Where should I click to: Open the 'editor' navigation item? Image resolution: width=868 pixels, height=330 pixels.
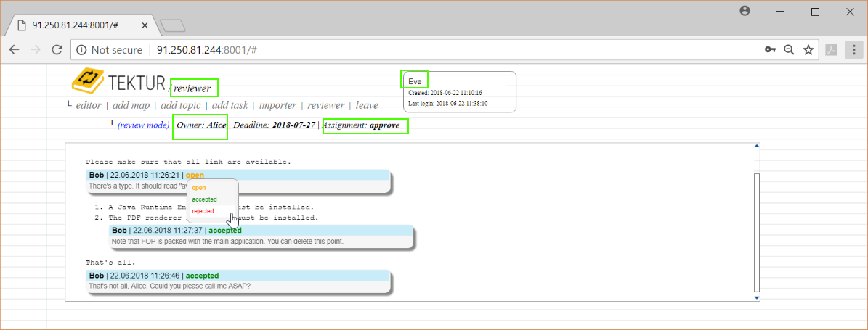pyautogui.click(x=89, y=105)
